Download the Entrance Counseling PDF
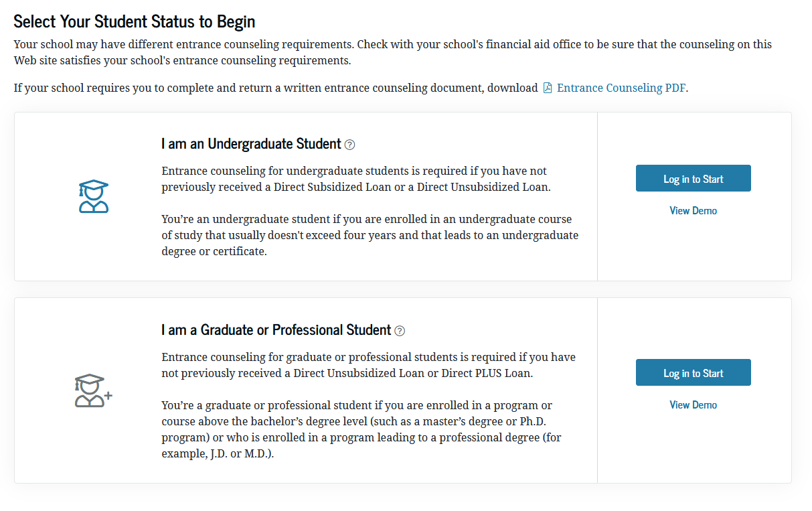 (x=621, y=87)
